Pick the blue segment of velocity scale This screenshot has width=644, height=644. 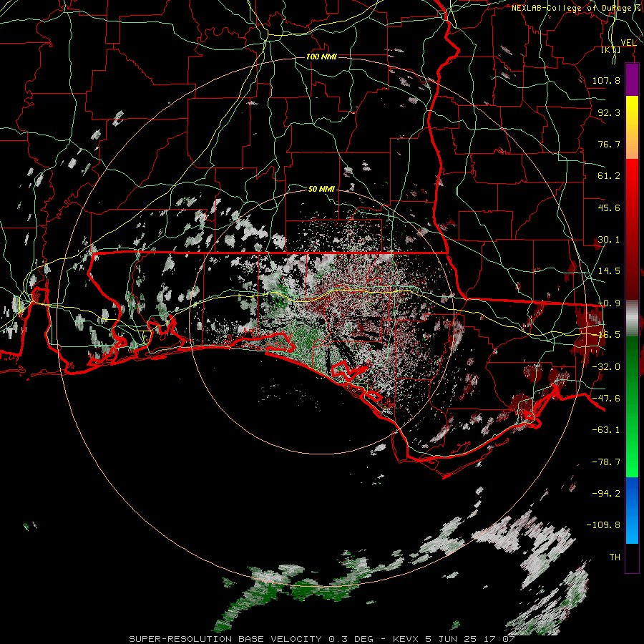pyautogui.click(x=632, y=510)
